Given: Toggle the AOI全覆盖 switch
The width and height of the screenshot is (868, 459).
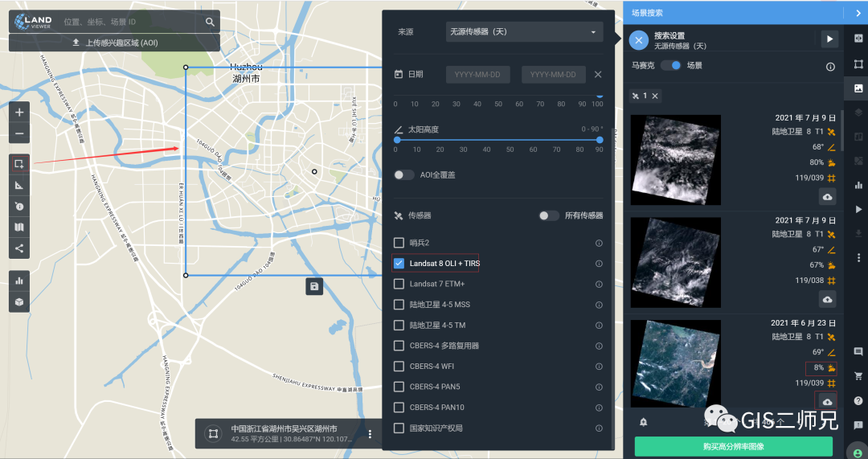Looking at the screenshot, I should (403, 175).
